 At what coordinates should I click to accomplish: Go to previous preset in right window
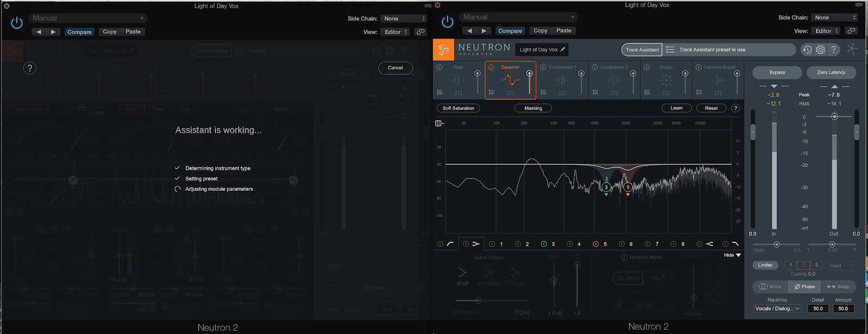coord(470,31)
